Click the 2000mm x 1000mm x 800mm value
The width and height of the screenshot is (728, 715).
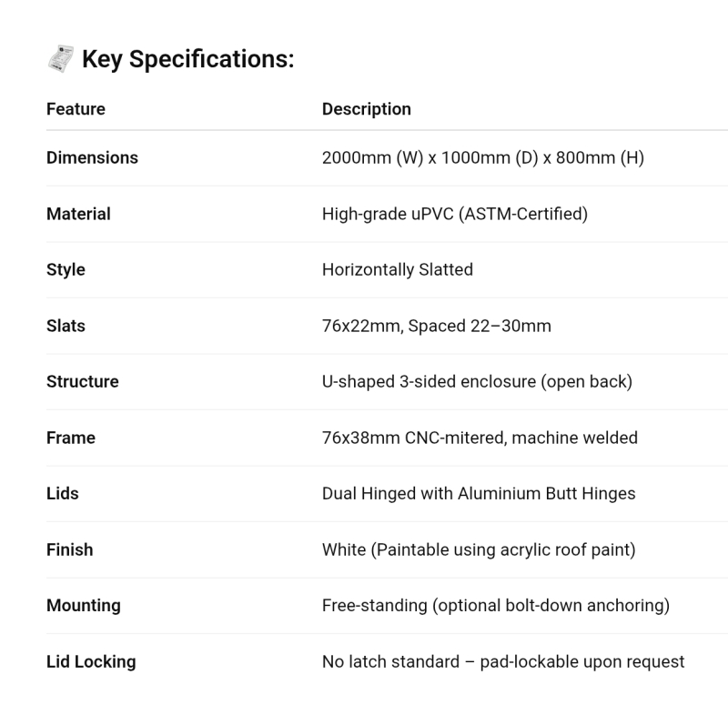point(482,157)
